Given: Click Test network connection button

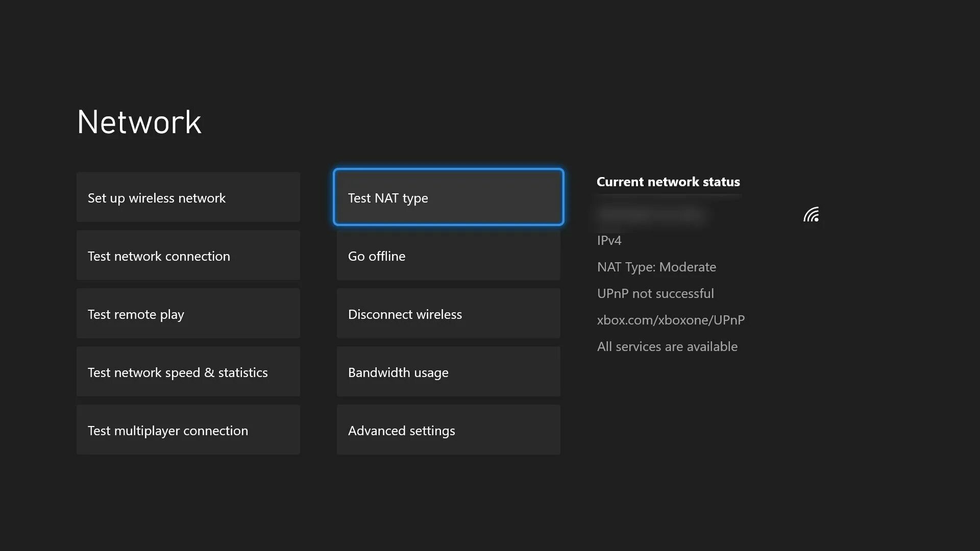Looking at the screenshot, I should coord(188,256).
